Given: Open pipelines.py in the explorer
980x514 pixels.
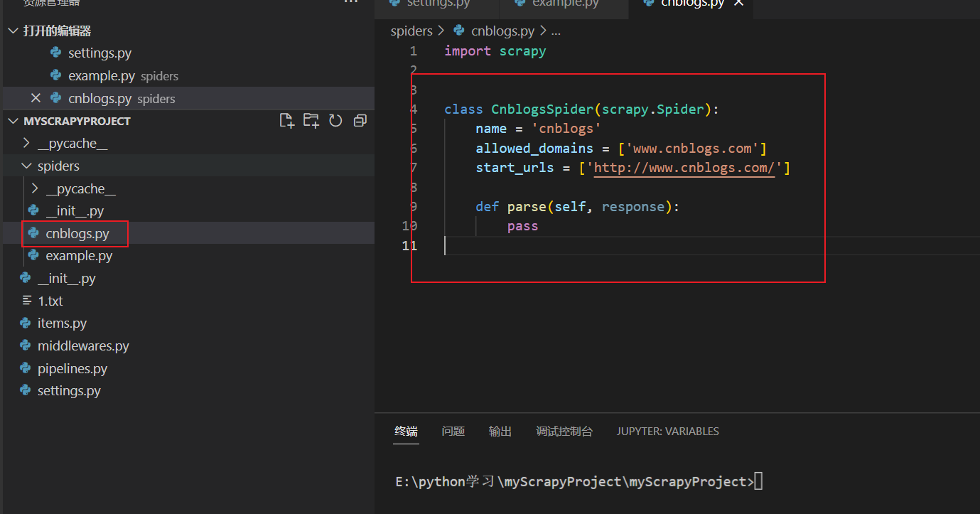Looking at the screenshot, I should (188, 368).
